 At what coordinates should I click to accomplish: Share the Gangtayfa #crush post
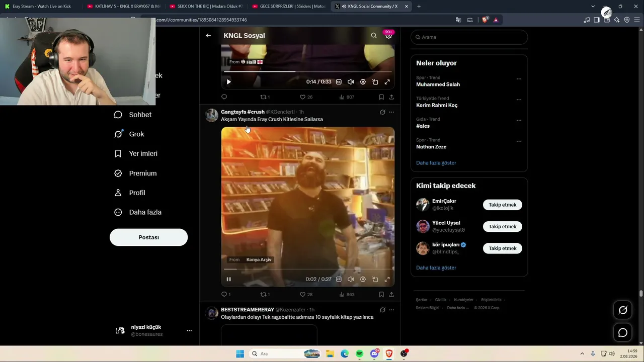391,295
